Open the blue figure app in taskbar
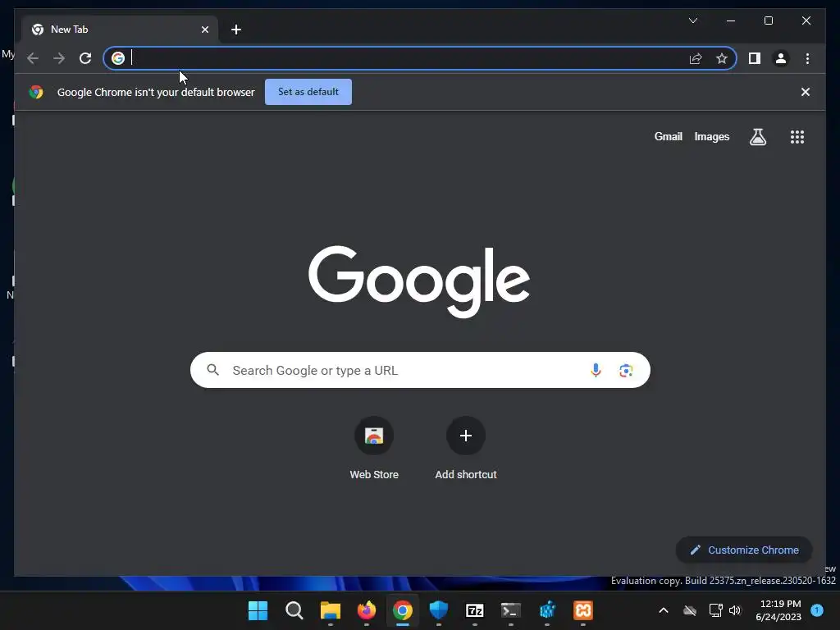The height and width of the screenshot is (630, 840). 547,610
